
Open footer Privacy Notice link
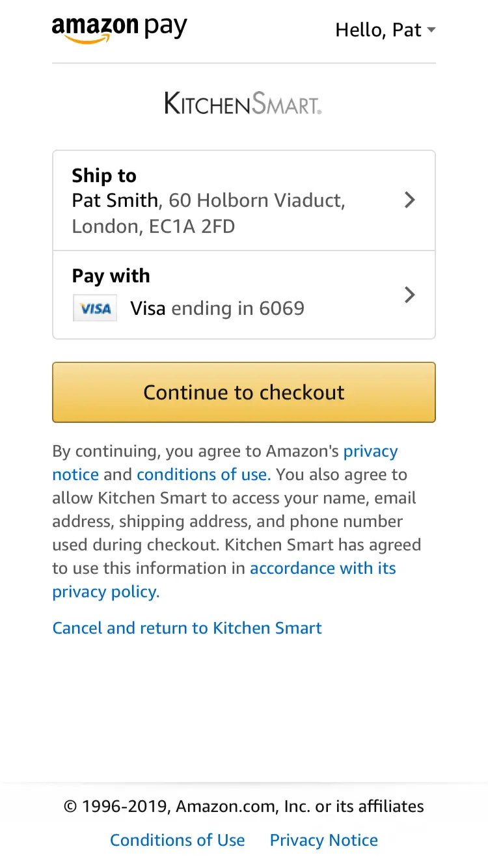pos(323,840)
